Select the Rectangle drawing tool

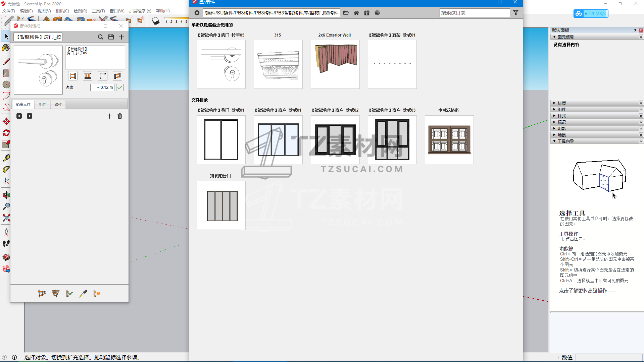(x=6, y=73)
